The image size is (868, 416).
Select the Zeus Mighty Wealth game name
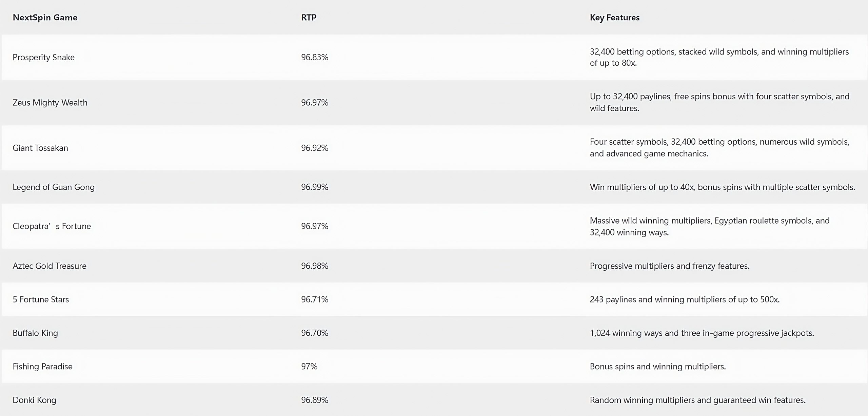(50, 103)
